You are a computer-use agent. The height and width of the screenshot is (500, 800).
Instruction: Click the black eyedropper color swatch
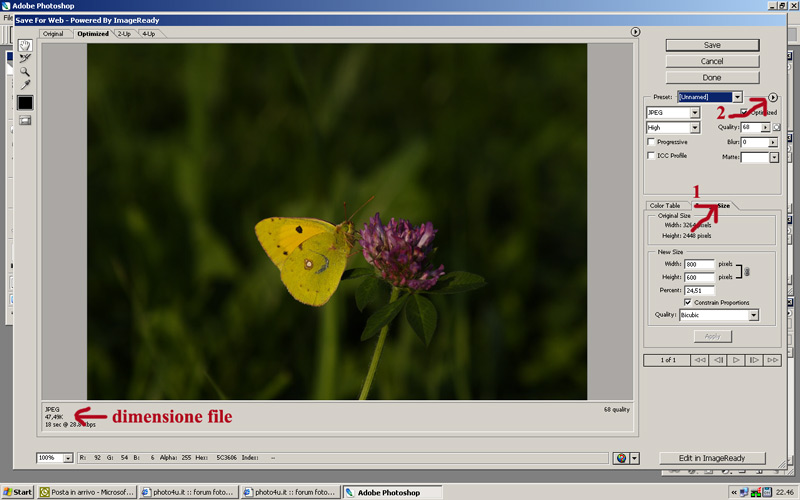pyautogui.click(x=25, y=102)
